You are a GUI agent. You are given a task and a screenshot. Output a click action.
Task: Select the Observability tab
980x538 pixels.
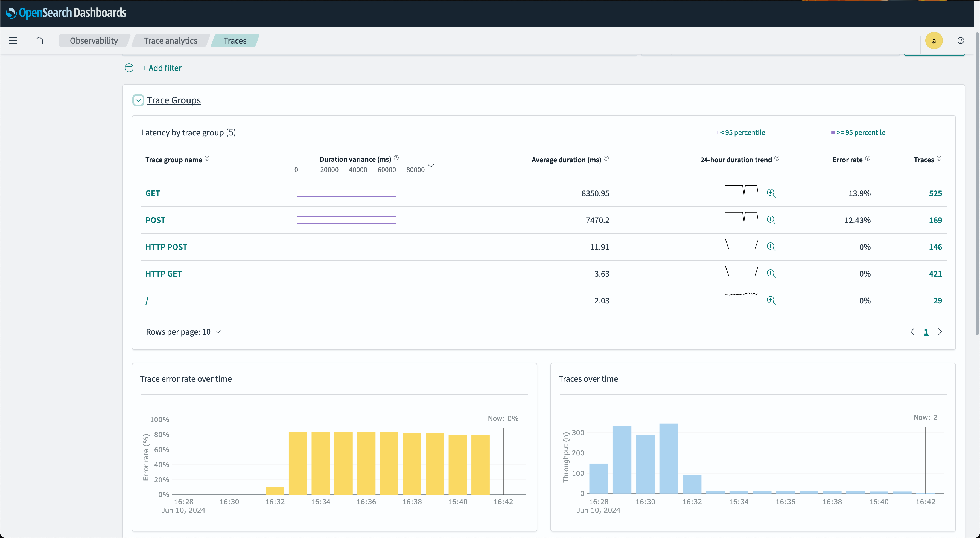click(x=94, y=41)
